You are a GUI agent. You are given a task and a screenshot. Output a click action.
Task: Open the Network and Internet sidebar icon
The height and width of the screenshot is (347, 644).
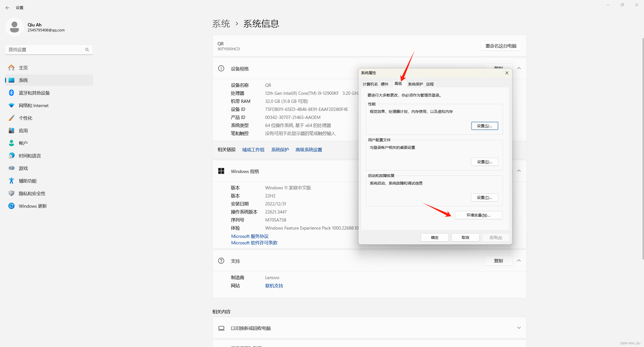click(x=11, y=105)
